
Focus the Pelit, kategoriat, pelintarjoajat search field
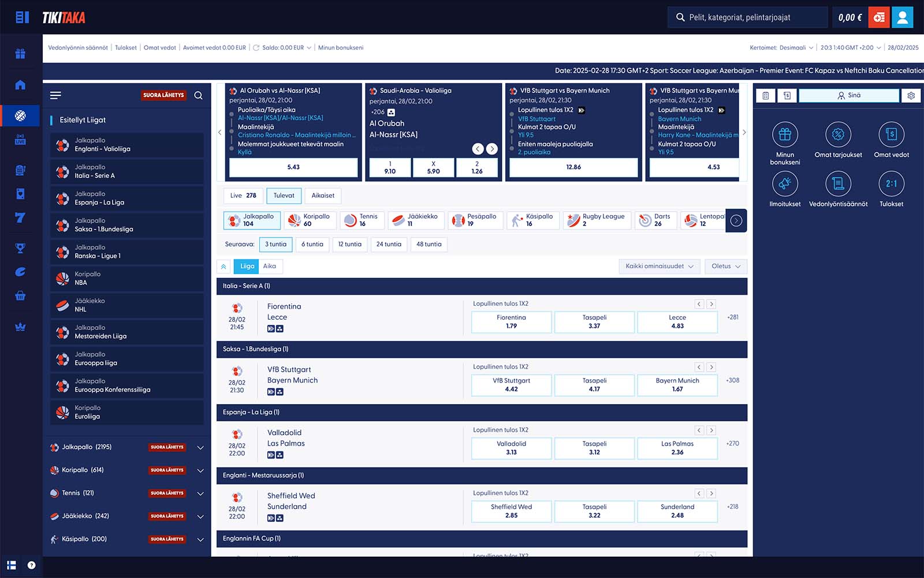pyautogui.click(x=748, y=17)
